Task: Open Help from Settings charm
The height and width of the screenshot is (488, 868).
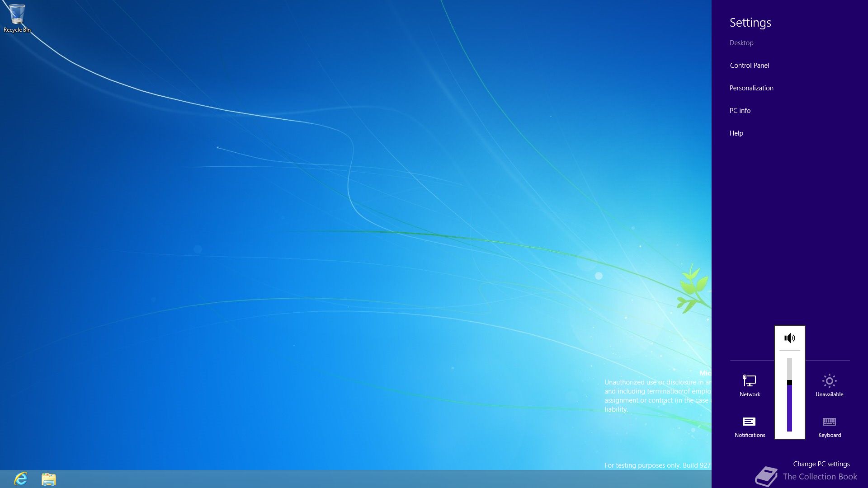Action: [736, 133]
